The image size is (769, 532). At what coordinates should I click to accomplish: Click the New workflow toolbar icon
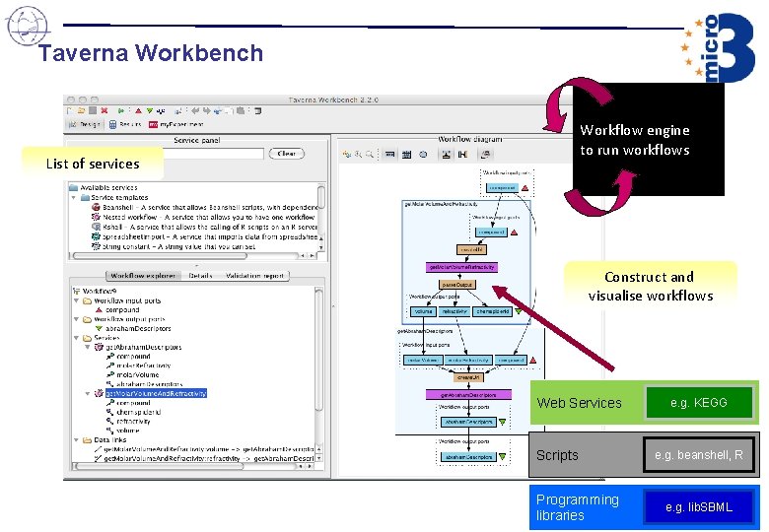(70, 111)
